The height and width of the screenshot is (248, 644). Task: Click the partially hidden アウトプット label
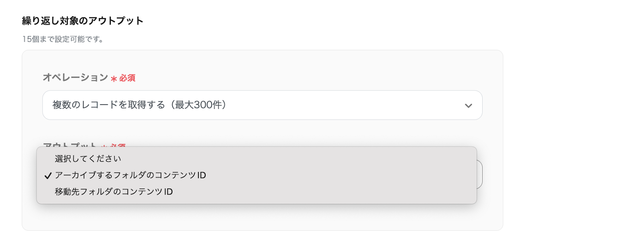pyautogui.click(x=70, y=144)
